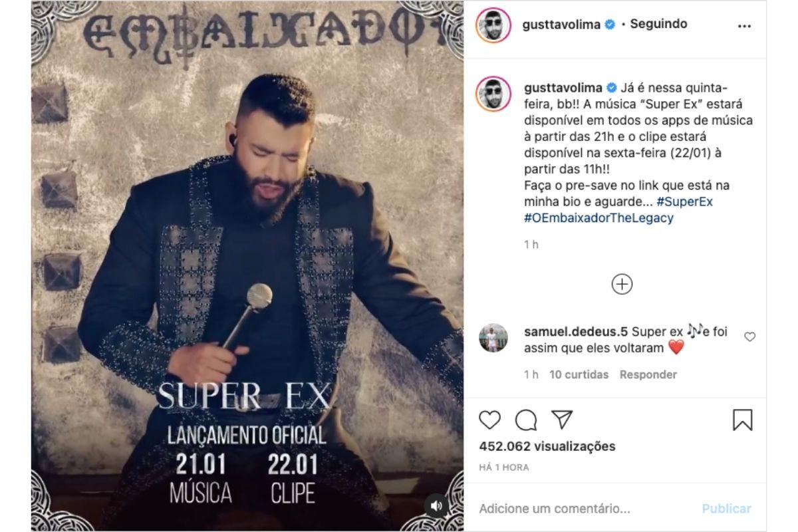Open the #OEmbaixadorTheLegacy hashtag
The width and height of the screenshot is (798, 532).
[x=598, y=218]
